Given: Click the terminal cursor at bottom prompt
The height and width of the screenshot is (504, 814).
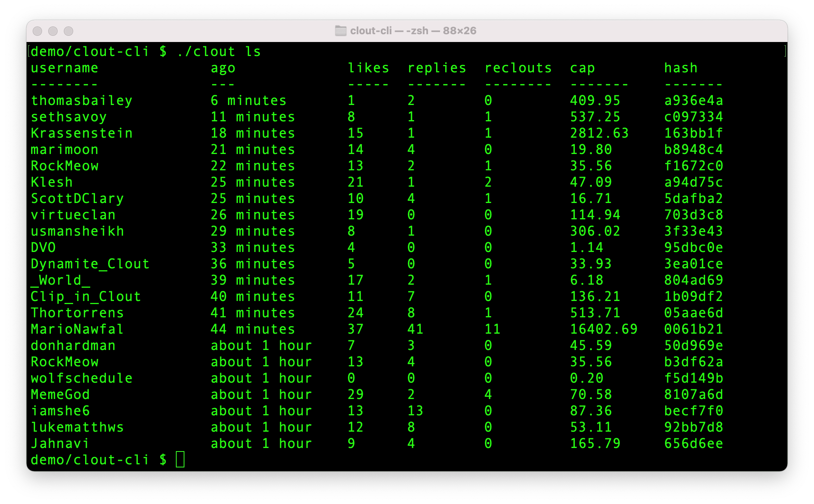Looking at the screenshot, I should pos(180,459).
